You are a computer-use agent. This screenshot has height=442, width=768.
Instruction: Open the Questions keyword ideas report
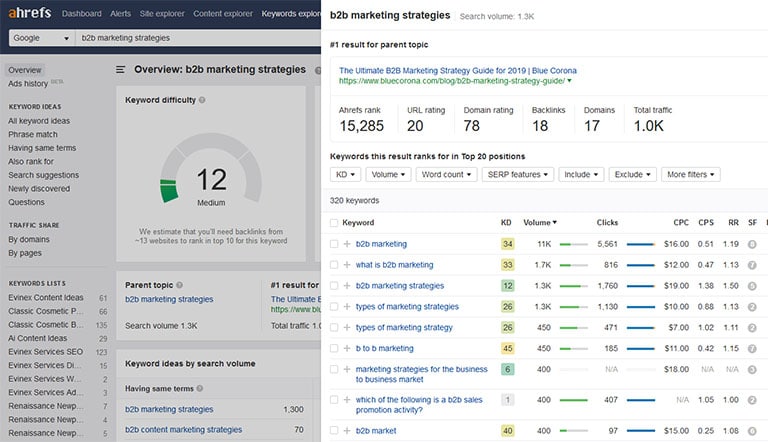(26, 202)
